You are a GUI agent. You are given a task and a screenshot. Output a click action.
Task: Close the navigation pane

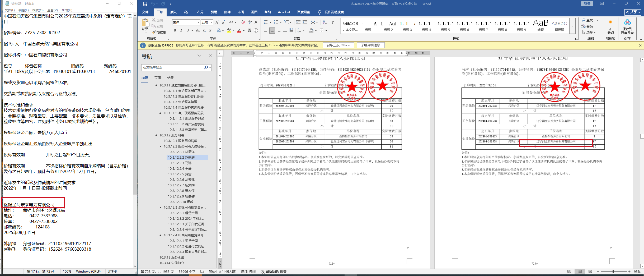(210, 56)
